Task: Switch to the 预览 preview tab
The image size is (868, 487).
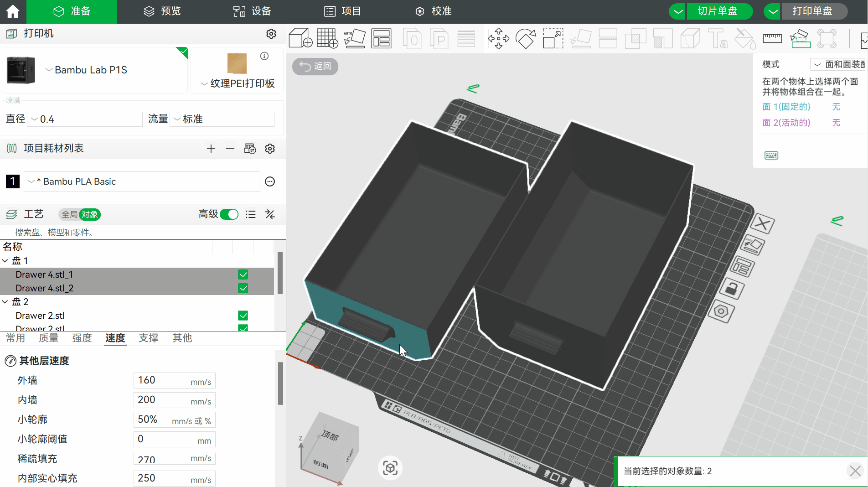Action: coord(162,11)
